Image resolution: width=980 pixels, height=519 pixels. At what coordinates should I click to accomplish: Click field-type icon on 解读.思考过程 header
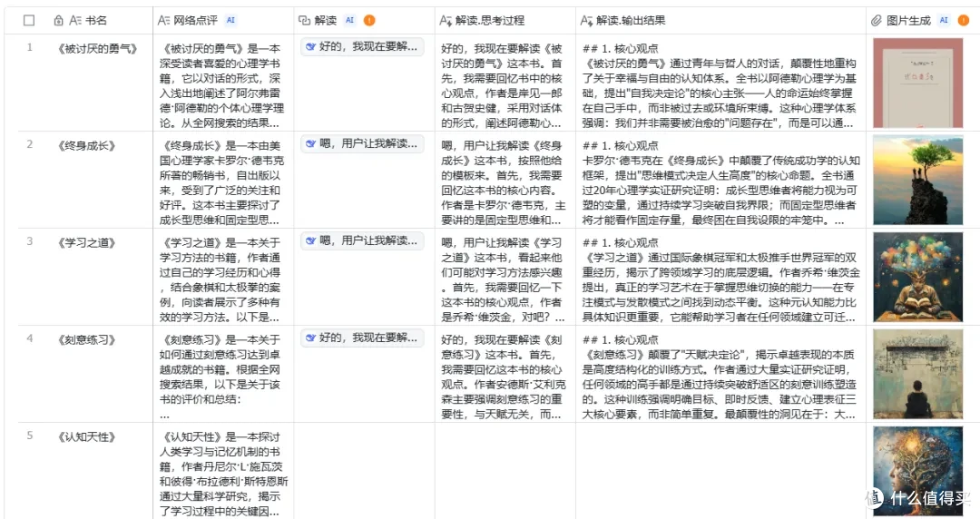click(446, 21)
